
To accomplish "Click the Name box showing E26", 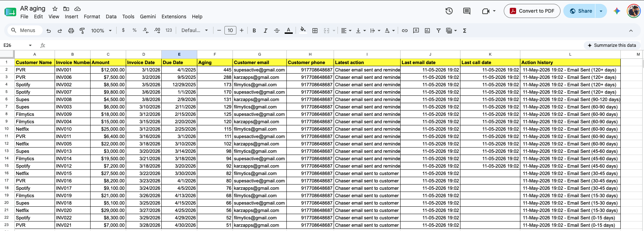I will tap(14, 45).
